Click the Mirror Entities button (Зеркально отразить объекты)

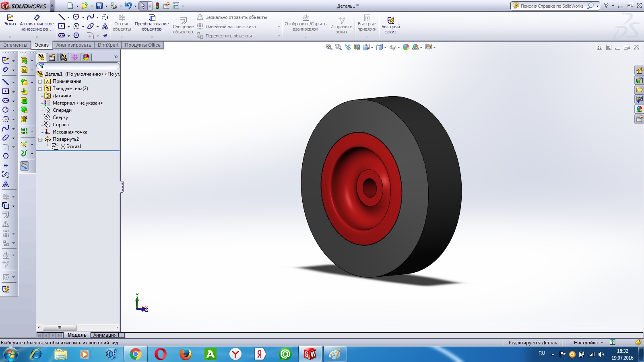[232, 17]
